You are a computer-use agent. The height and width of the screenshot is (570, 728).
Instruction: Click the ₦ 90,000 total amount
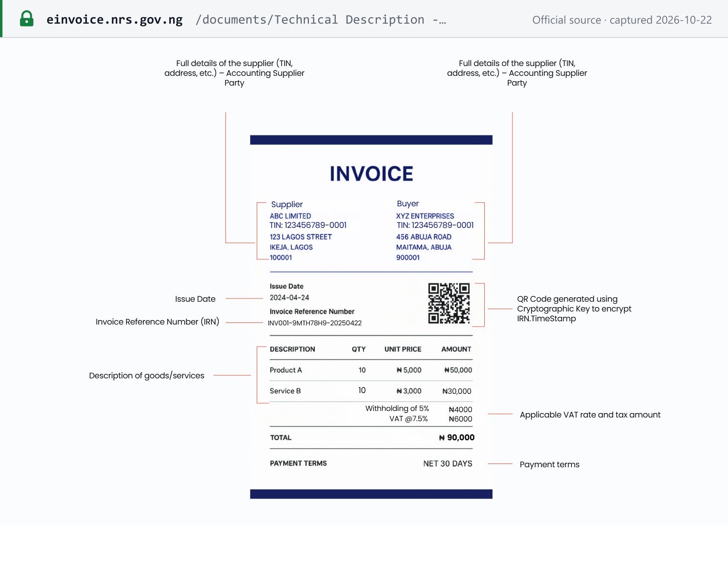(457, 437)
